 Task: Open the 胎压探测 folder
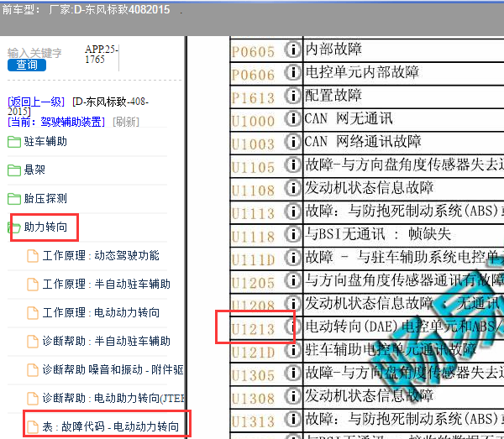pyautogui.click(x=45, y=198)
